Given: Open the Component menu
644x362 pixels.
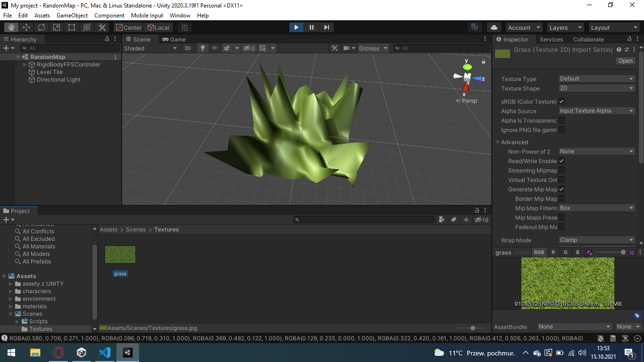Looking at the screenshot, I should point(109,16).
